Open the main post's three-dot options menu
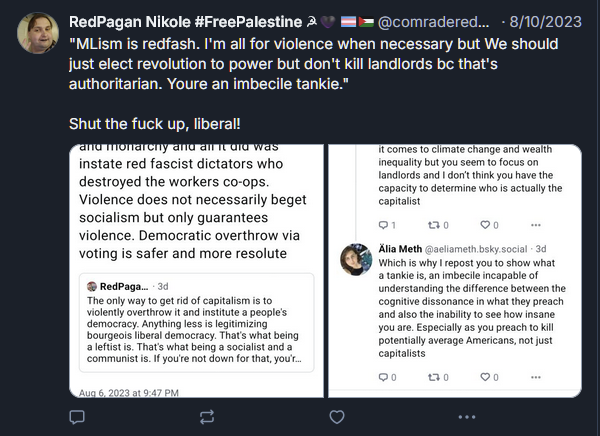This screenshot has height=436, width=600. point(466,416)
